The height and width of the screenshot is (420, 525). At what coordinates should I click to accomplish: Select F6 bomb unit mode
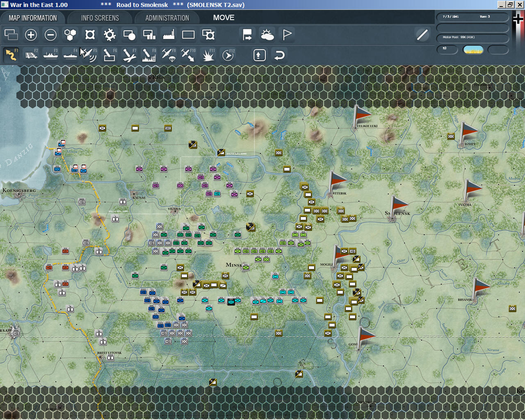110,55
